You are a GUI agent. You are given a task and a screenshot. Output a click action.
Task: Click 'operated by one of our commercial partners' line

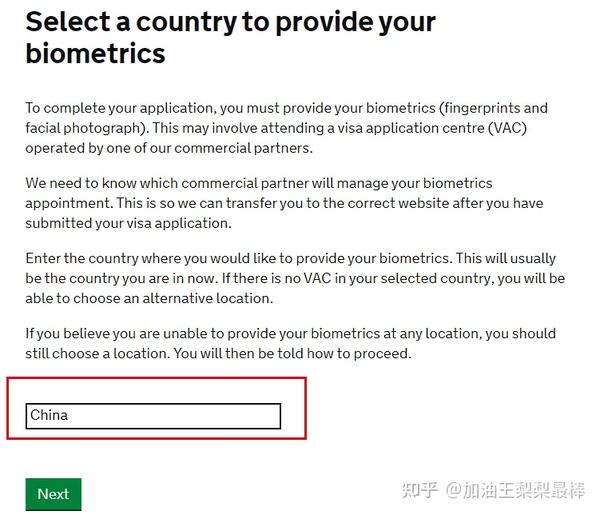(x=169, y=148)
